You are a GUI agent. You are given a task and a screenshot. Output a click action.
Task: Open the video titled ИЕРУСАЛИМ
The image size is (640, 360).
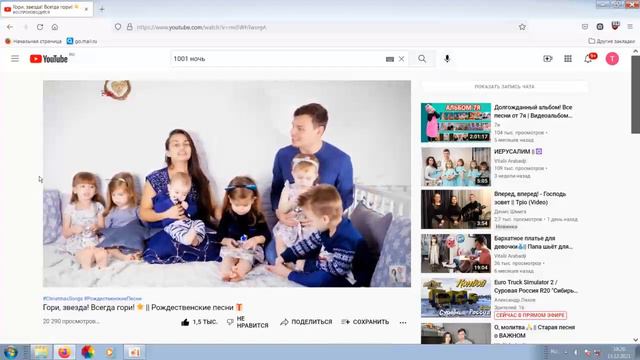[x=518, y=151]
